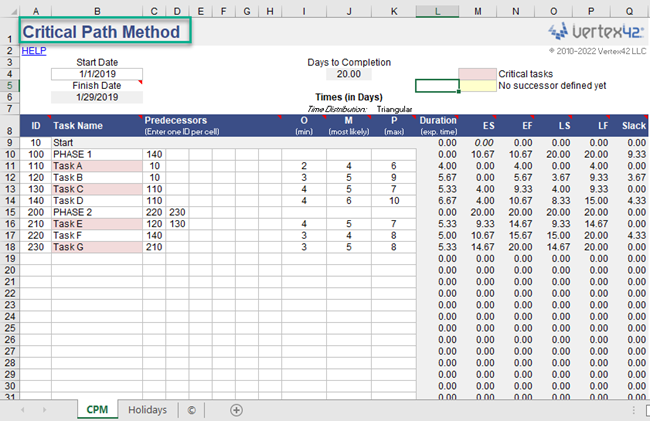Switch to the Holidays sheet tab
Screen dimensions: 650x421
[146, 410]
